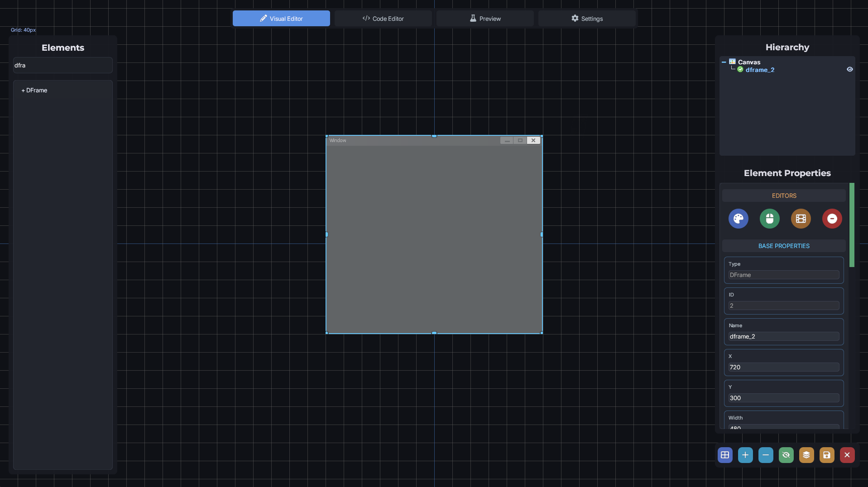
Task: Switch to the Code Editor tab
Action: pyautogui.click(x=383, y=19)
